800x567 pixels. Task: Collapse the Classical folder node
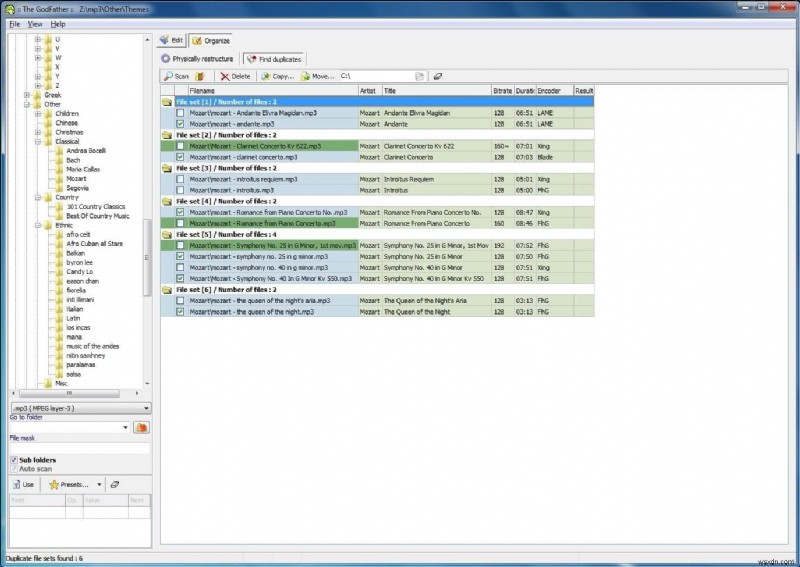[x=38, y=142]
